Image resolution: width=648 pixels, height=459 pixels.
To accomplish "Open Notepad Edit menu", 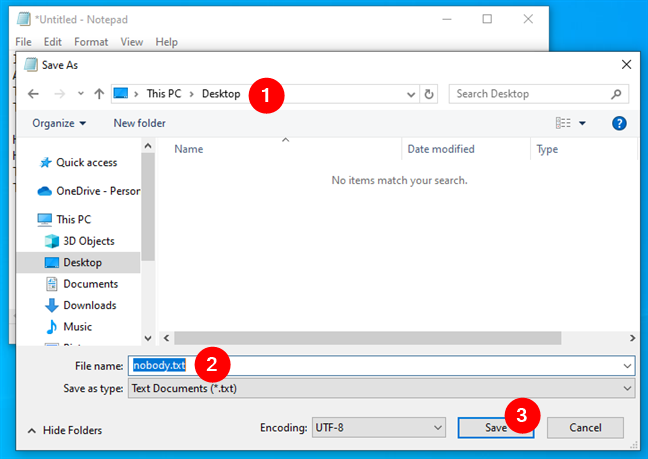I will point(52,42).
